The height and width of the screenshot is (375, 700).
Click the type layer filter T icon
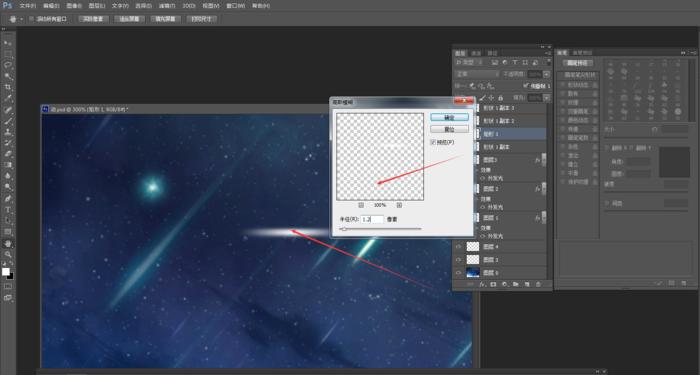click(515, 62)
